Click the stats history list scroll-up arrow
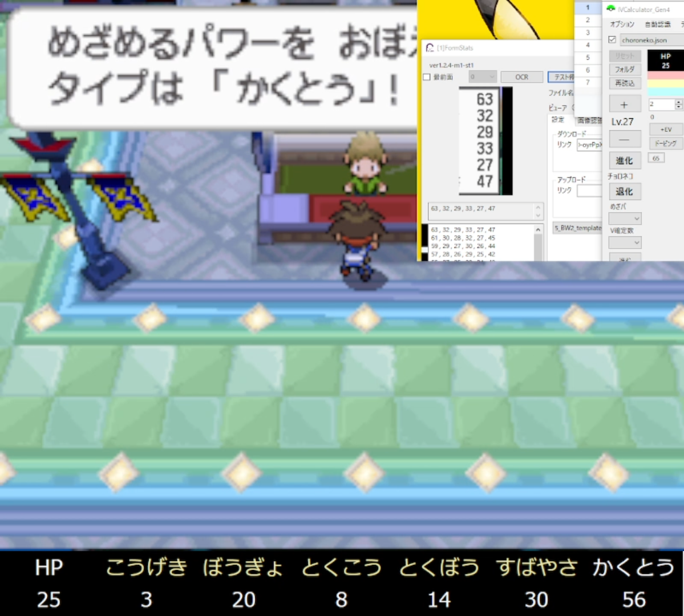Screen dimensions: 684x616 pos(538,229)
